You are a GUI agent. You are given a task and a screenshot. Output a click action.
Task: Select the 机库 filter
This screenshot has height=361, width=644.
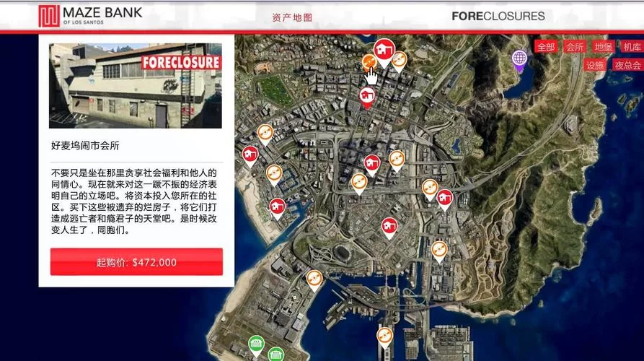click(632, 47)
